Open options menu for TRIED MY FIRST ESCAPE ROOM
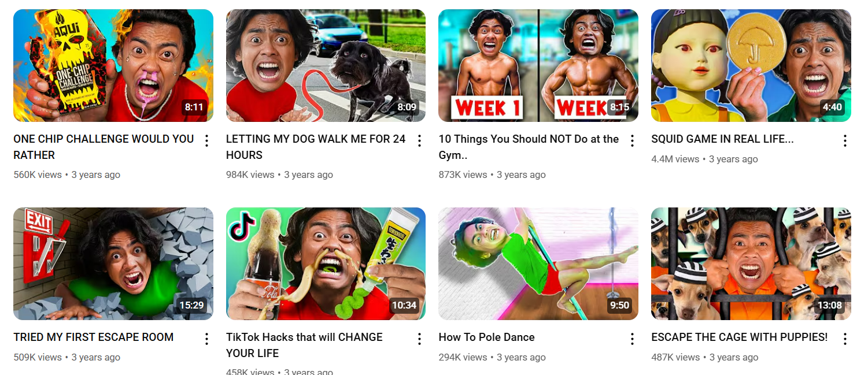The image size is (868, 375). click(207, 339)
